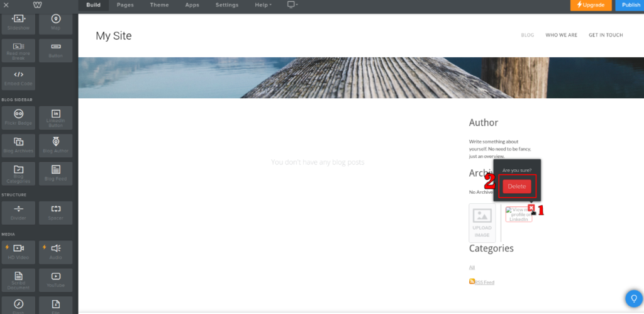Image resolution: width=644 pixels, height=314 pixels.
Task: Pick the Spacer structure element
Action: tap(55, 213)
